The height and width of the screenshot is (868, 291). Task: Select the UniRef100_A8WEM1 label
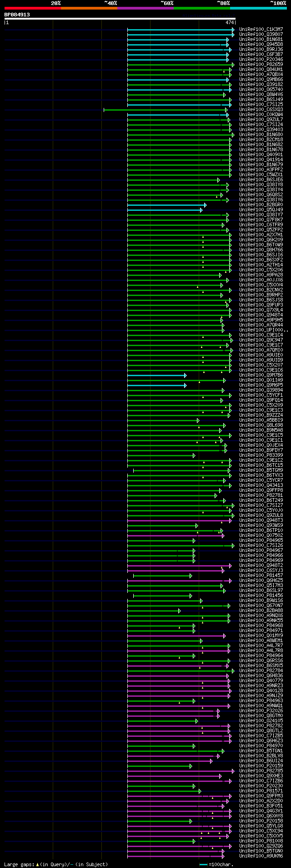click(261, 640)
